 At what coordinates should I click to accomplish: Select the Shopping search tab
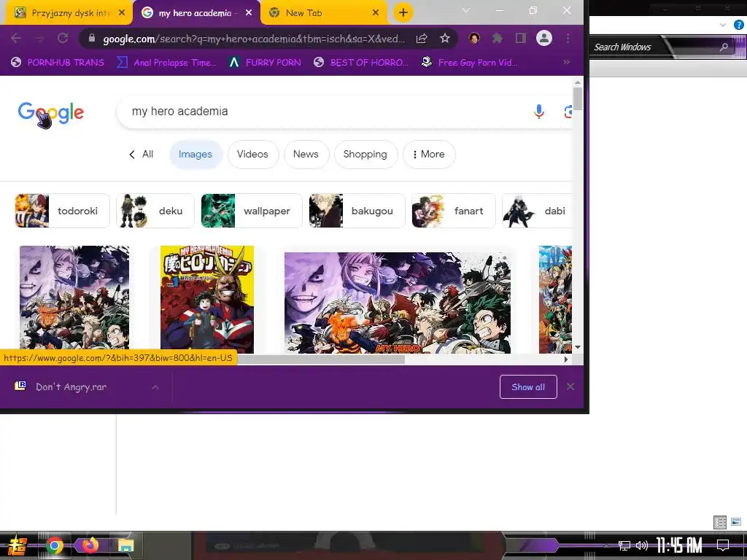pos(365,155)
